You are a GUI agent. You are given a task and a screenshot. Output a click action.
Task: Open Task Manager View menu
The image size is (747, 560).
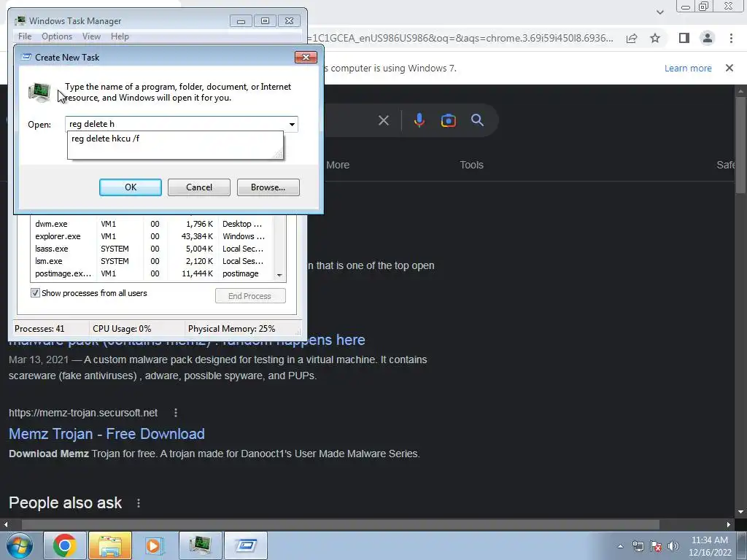click(91, 36)
